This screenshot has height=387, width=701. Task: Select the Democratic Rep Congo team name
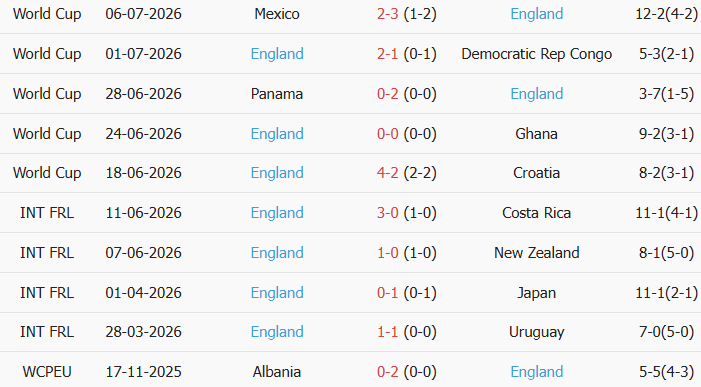tap(536, 54)
